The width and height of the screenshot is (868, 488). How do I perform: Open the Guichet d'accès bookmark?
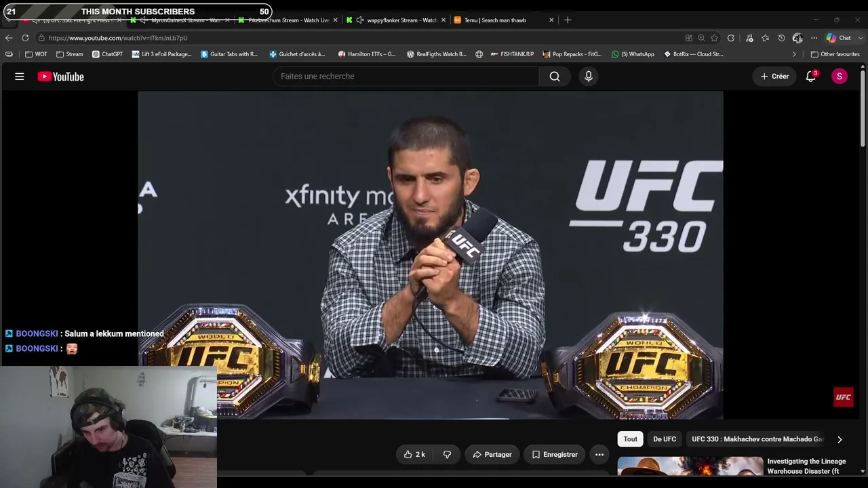pyautogui.click(x=297, y=54)
